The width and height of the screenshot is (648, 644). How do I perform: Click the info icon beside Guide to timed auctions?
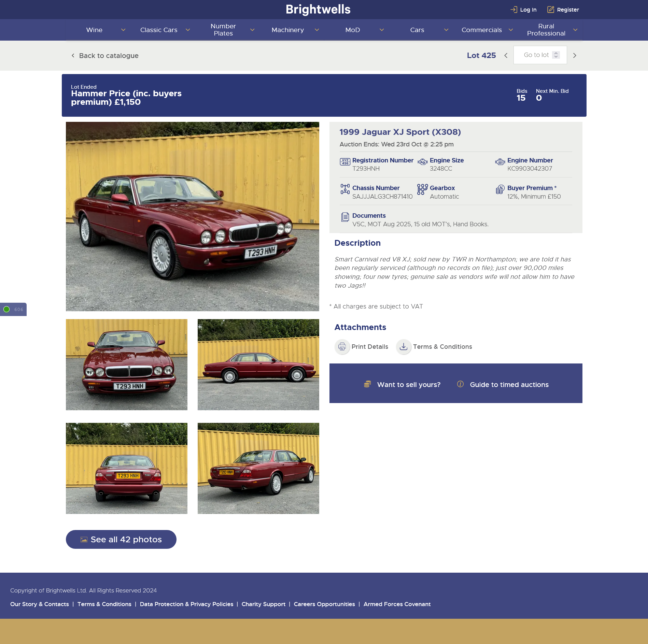[x=460, y=384]
